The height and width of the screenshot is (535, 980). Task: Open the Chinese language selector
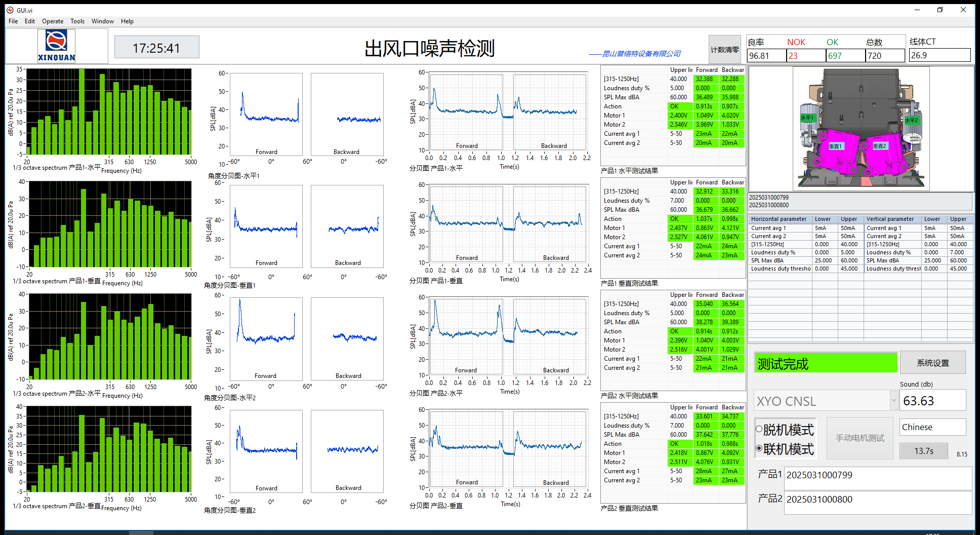click(x=932, y=427)
